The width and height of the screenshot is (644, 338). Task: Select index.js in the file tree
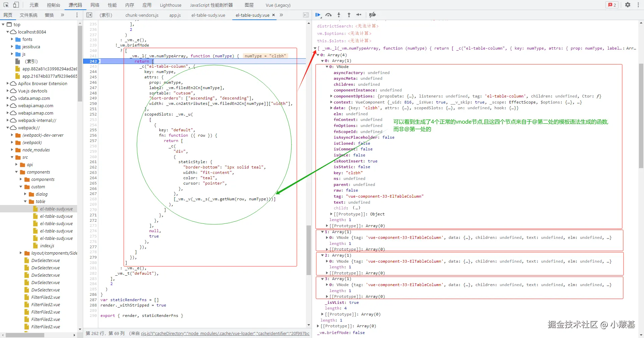47,246
